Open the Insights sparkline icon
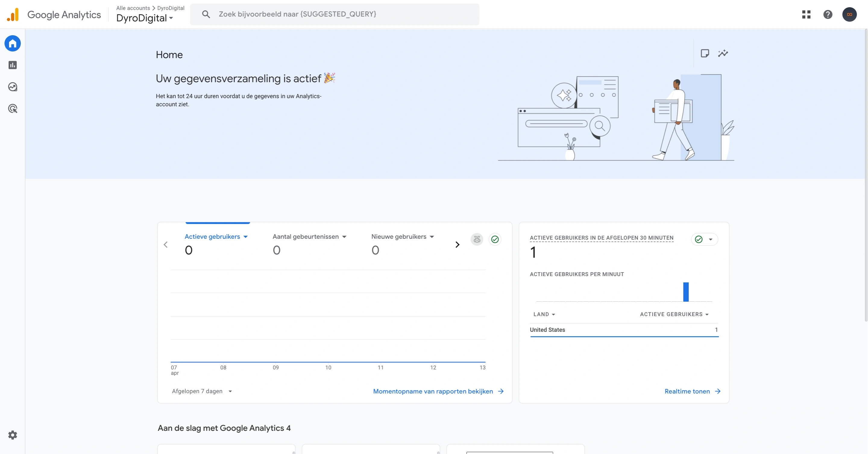This screenshot has height=454, width=868. click(723, 53)
